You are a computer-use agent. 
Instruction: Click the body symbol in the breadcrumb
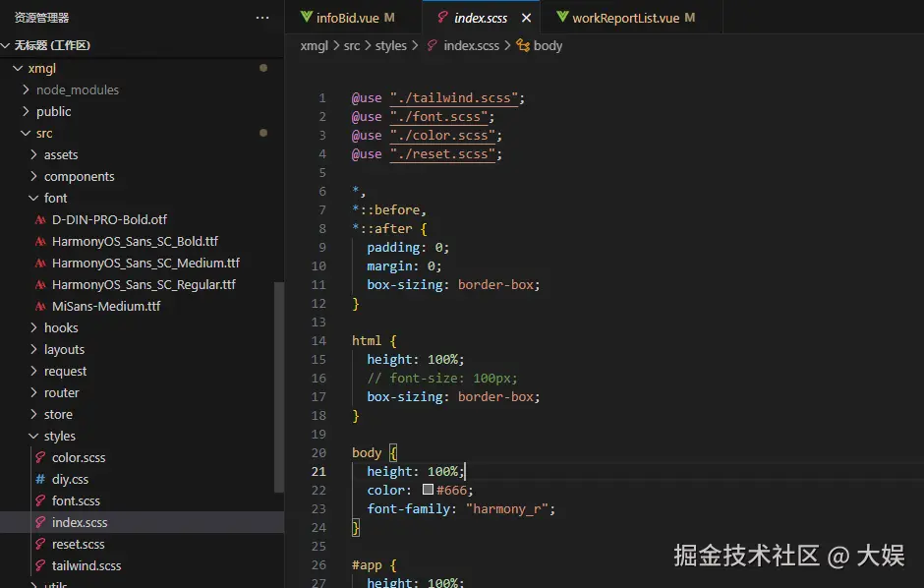coord(548,46)
